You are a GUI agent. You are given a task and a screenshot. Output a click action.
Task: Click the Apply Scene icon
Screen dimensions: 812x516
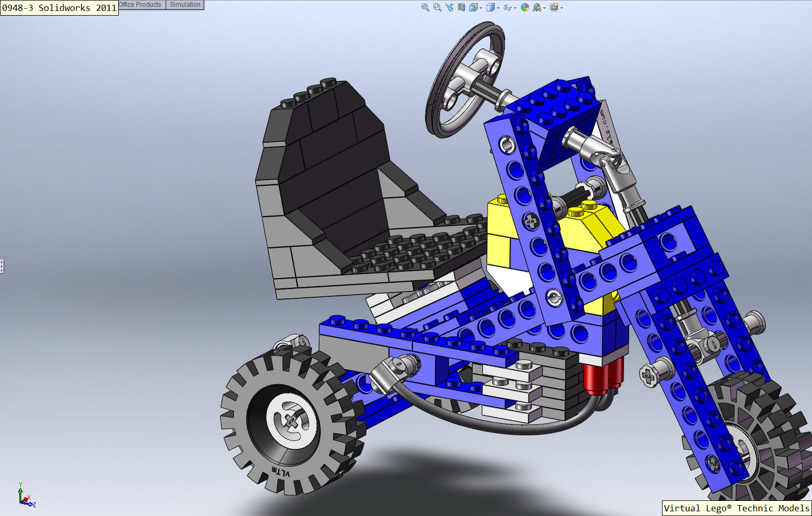pos(537,7)
